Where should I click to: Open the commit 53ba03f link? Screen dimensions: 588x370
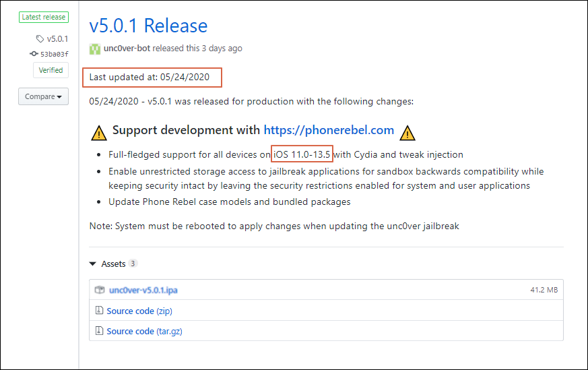(x=55, y=54)
